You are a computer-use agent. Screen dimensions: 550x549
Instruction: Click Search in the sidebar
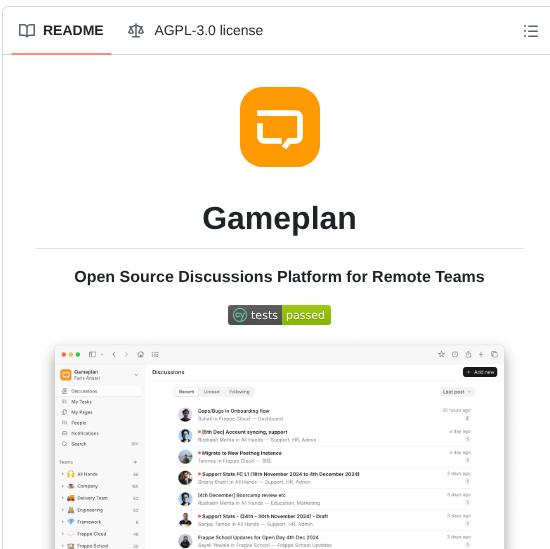tap(100, 444)
